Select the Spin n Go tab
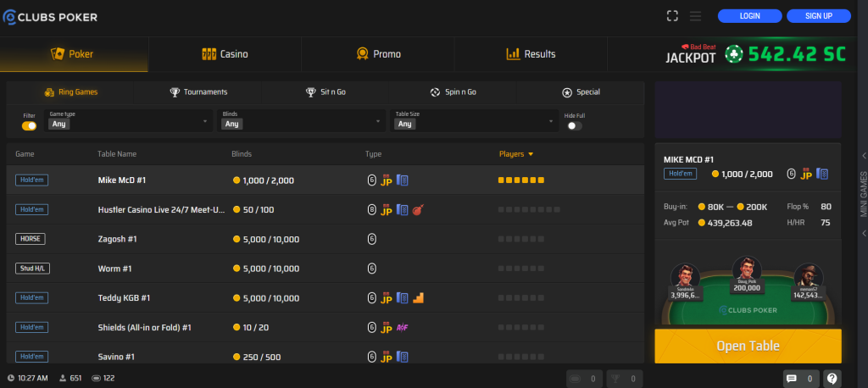The image size is (868, 388). 453,91
